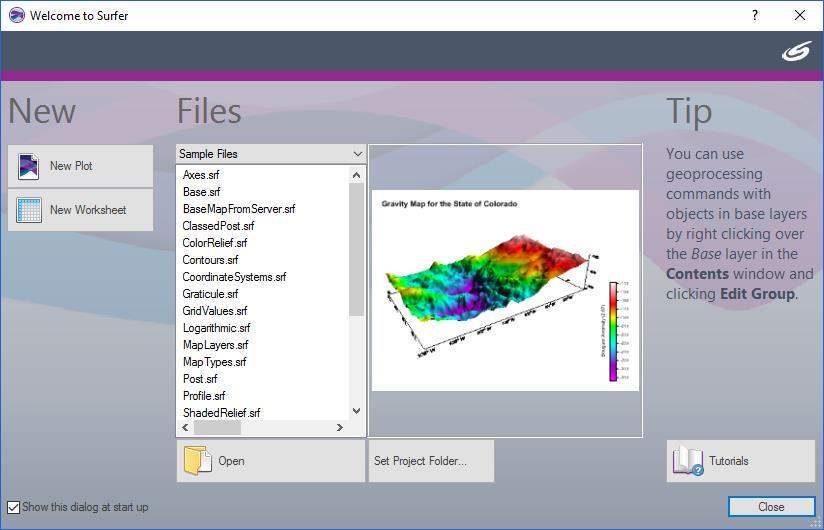Click the Open button label
Image resolution: width=824 pixels, height=530 pixels.
[x=231, y=461]
